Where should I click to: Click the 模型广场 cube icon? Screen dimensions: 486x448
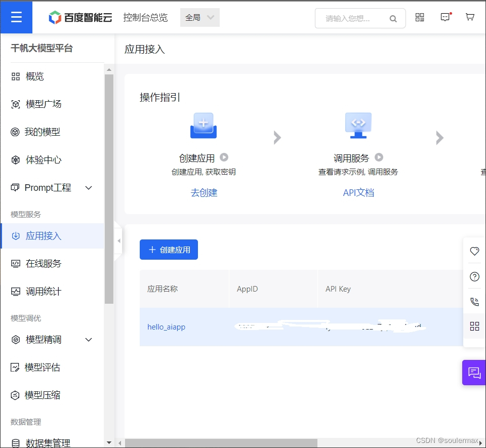tap(16, 104)
